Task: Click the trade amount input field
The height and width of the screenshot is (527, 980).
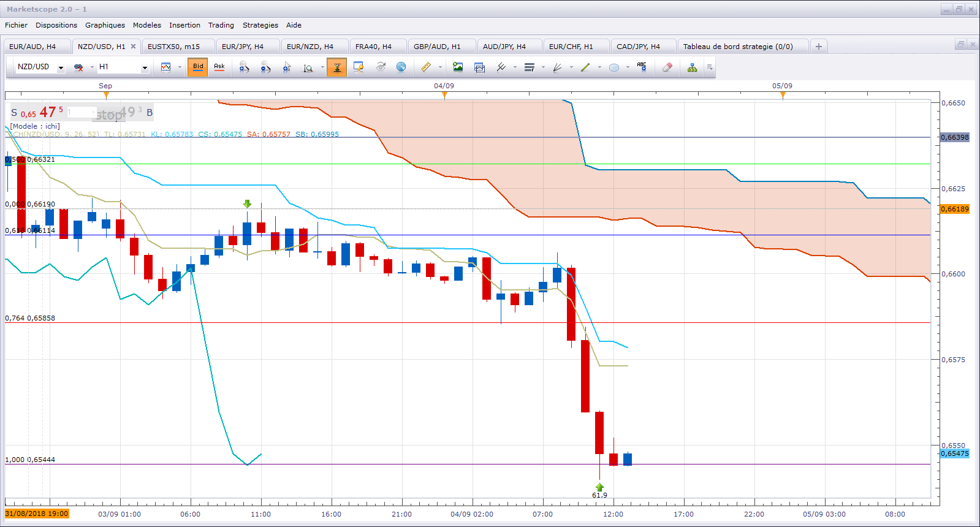Action: (x=81, y=112)
